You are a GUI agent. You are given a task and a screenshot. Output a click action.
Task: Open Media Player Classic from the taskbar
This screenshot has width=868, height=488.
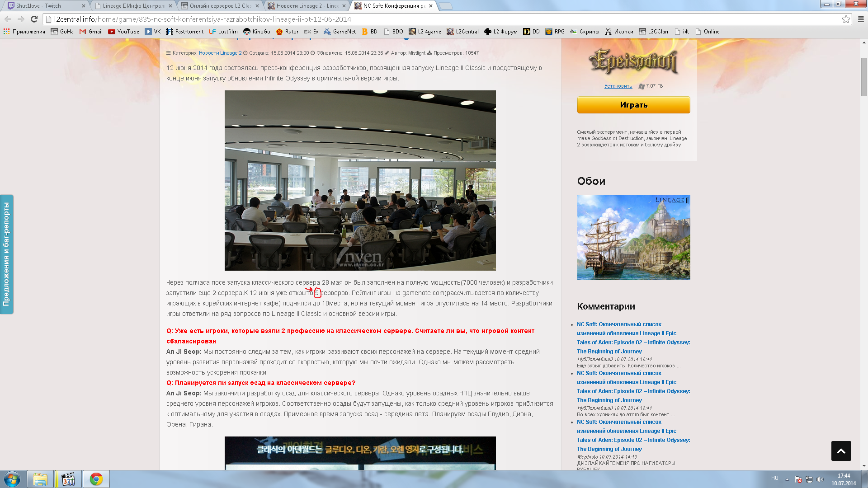point(68,479)
